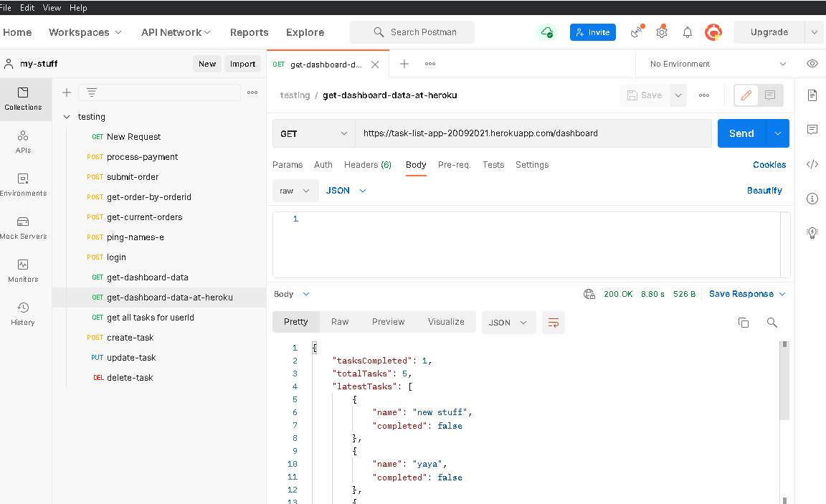Image resolution: width=826 pixels, height=504 pixels.
Task: Toggle line wrap in the response viewer
Action: pyautogui.click(x=553, y=323)
